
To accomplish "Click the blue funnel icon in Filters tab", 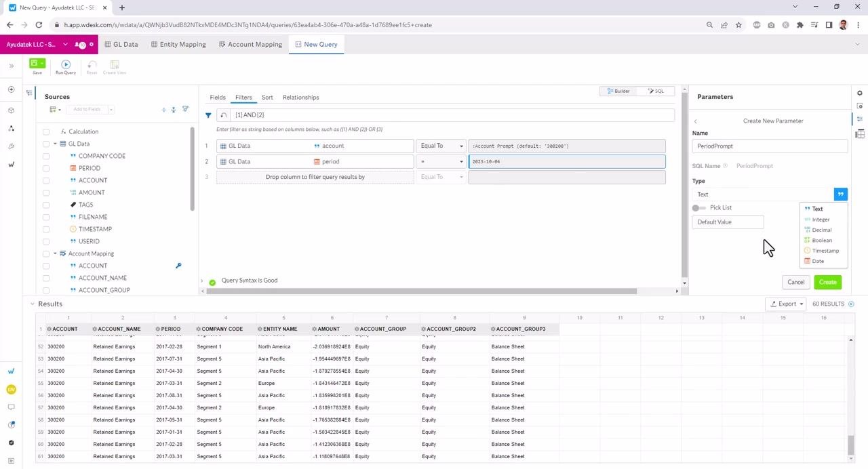I will (x=208, y=115).
